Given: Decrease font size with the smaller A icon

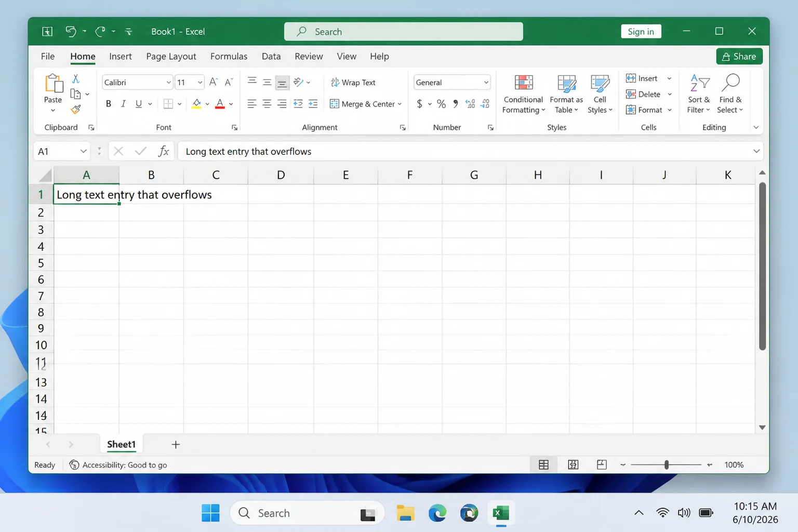Looking at the screenshot, I should [229, 82].
